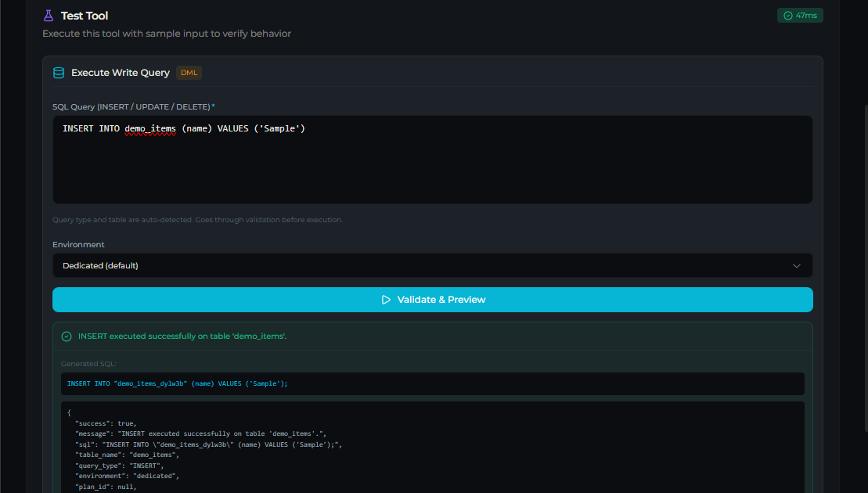Click the 'Generated SQL:' label

pos(88,364)
